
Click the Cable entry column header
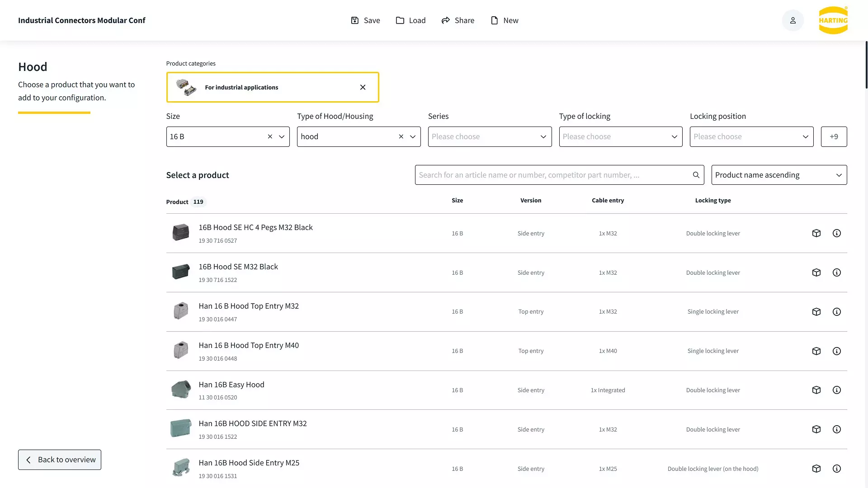pyautogui.click(x=608, y=200)
